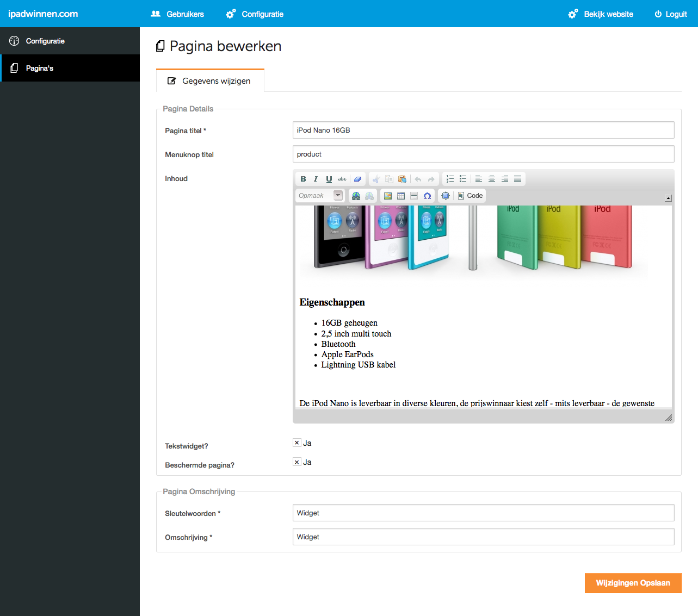Click '16GB geheugen' list item
This screenshot has width=698, height=616.
click(349, 323)
